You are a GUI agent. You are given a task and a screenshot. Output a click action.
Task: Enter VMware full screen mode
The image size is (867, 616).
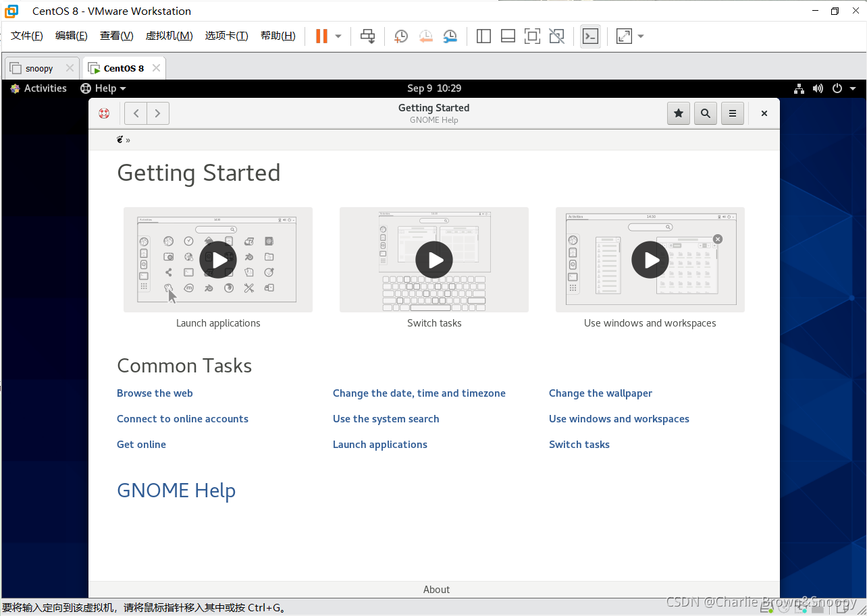(532, 36)
